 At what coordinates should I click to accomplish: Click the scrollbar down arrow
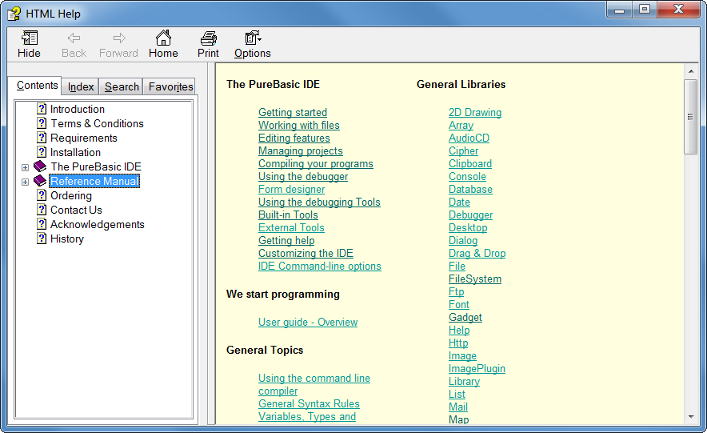691,417
